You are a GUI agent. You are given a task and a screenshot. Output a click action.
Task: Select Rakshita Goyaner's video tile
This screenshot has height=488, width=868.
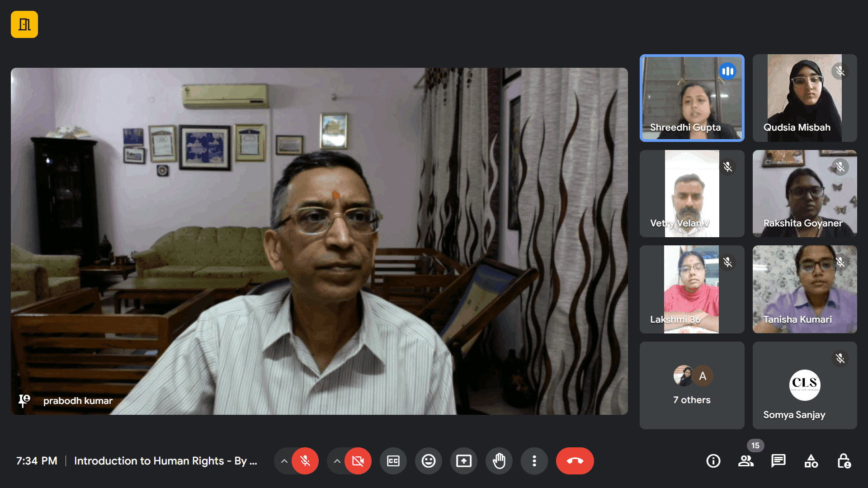[x=805, y=194]
